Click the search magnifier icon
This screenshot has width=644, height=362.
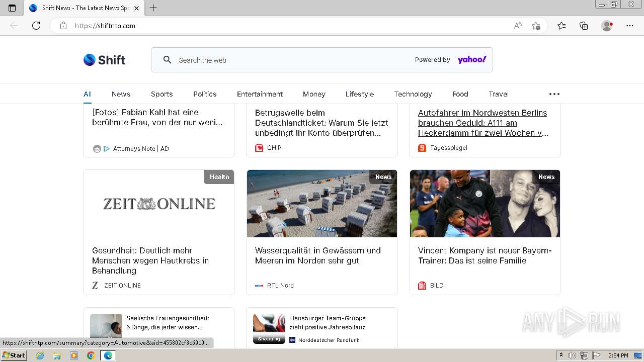click(x=168, y=60)
